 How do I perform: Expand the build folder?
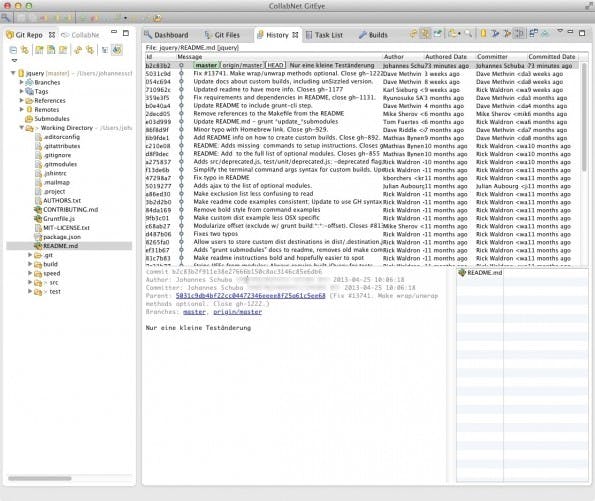click(30, 264)
